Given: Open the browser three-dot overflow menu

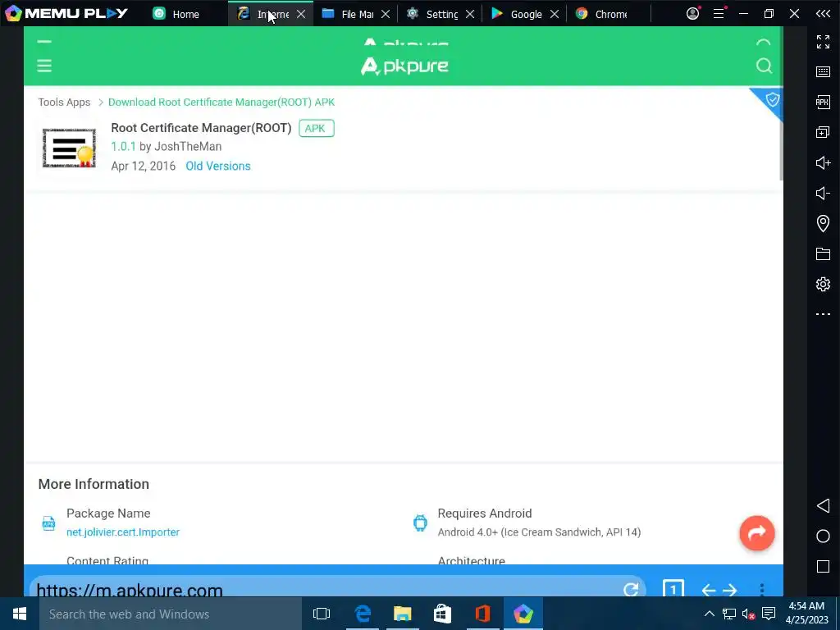Looking at the screenshot, I should click(762, 590).
